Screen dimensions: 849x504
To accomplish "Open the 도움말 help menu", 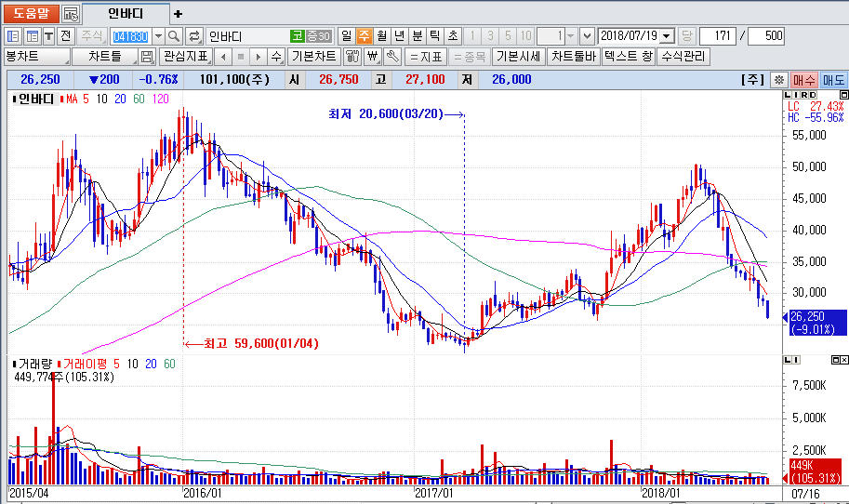I will click(31, 13).
